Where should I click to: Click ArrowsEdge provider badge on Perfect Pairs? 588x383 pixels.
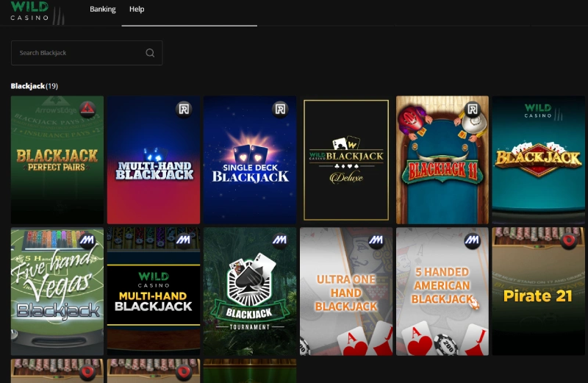point(87,109)
